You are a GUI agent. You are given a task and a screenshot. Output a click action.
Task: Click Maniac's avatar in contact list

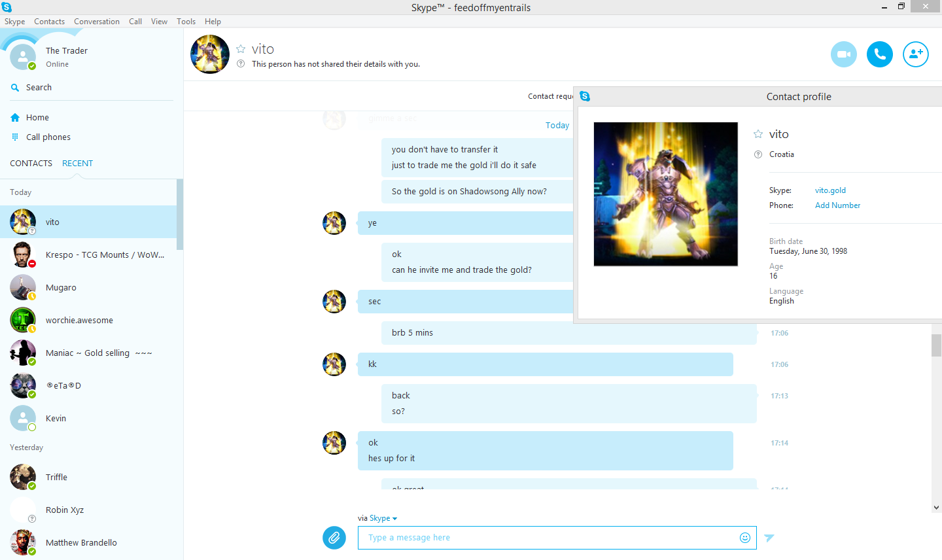[x=23, y=353]
